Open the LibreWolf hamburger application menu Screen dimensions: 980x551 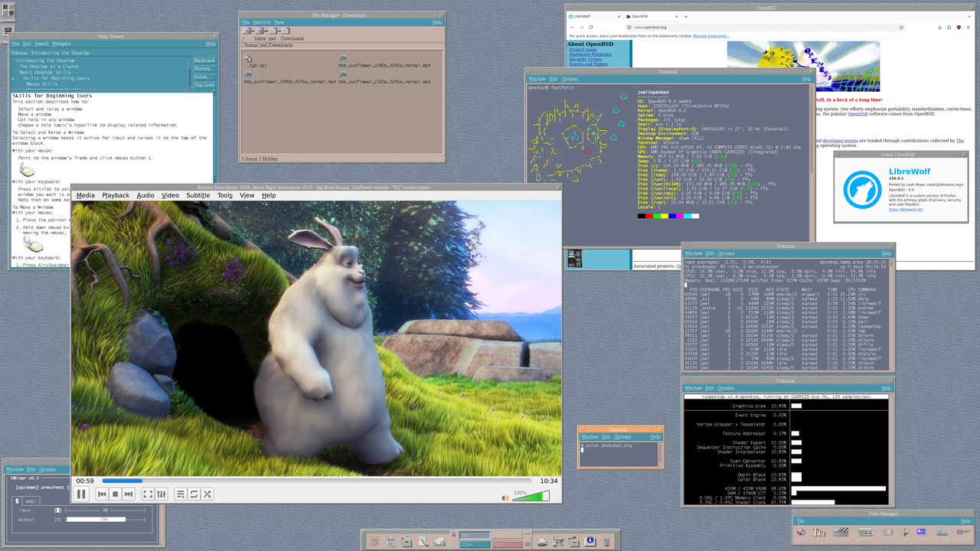[969, 27]
